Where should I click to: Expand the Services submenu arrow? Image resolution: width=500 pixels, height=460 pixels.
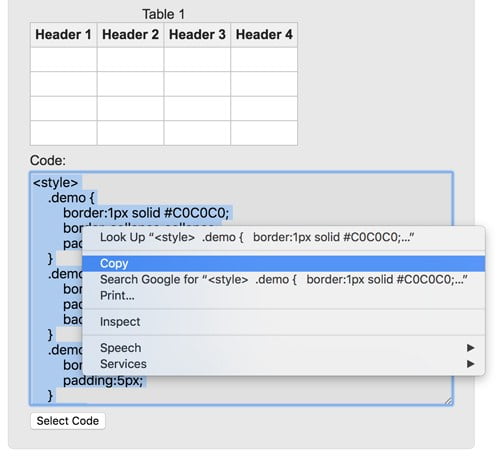coord(470,364)
